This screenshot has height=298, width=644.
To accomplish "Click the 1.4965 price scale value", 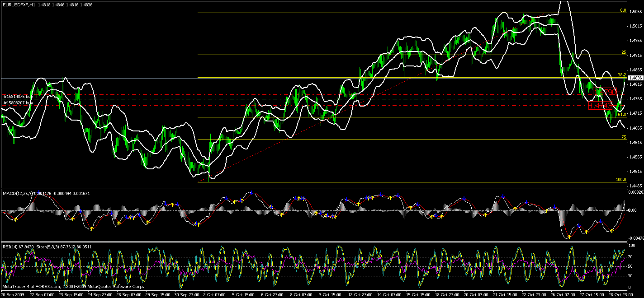I will point(635,41).
